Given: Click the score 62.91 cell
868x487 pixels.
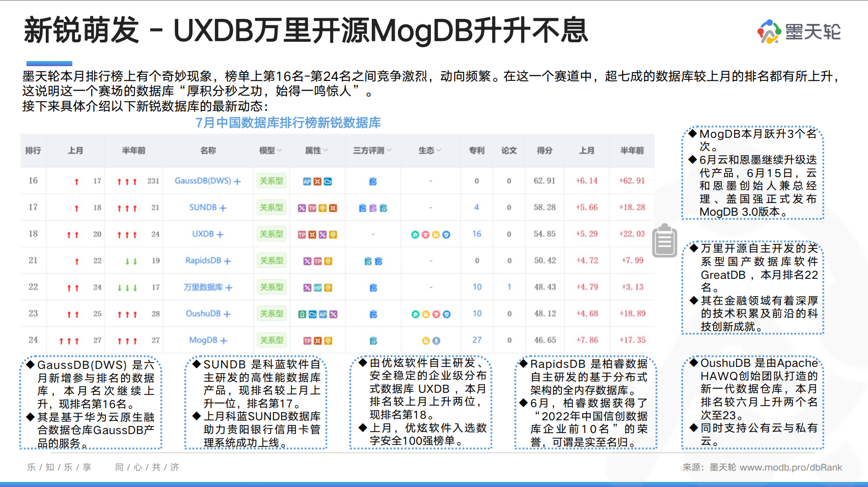Looking at the screenshot, I should (545, 181).
